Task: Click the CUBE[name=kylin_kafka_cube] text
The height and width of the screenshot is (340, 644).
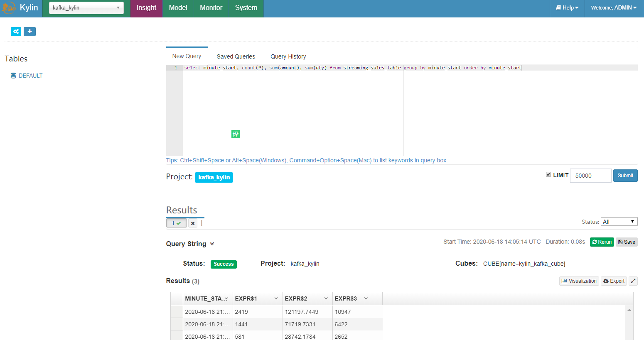Action: (x=524, y=264)
